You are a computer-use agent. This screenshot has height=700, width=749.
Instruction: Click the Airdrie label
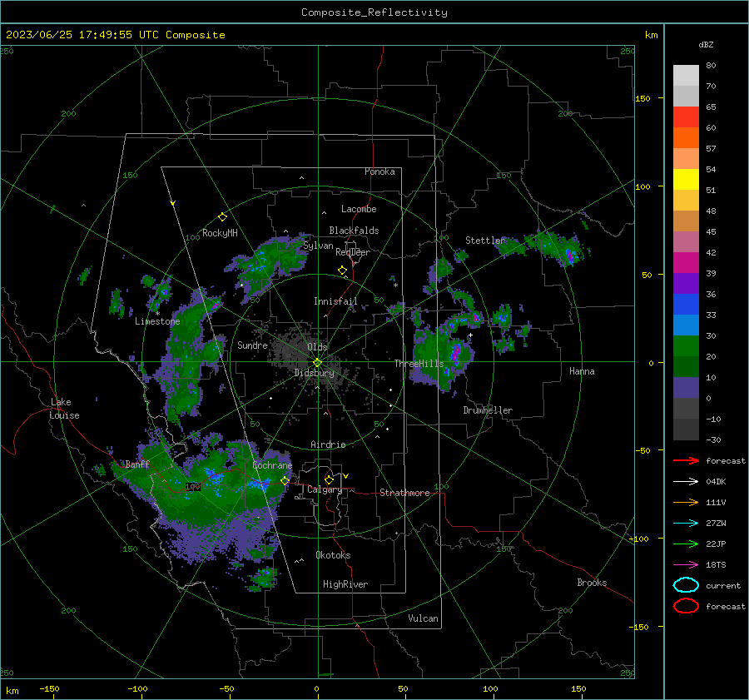328,444
